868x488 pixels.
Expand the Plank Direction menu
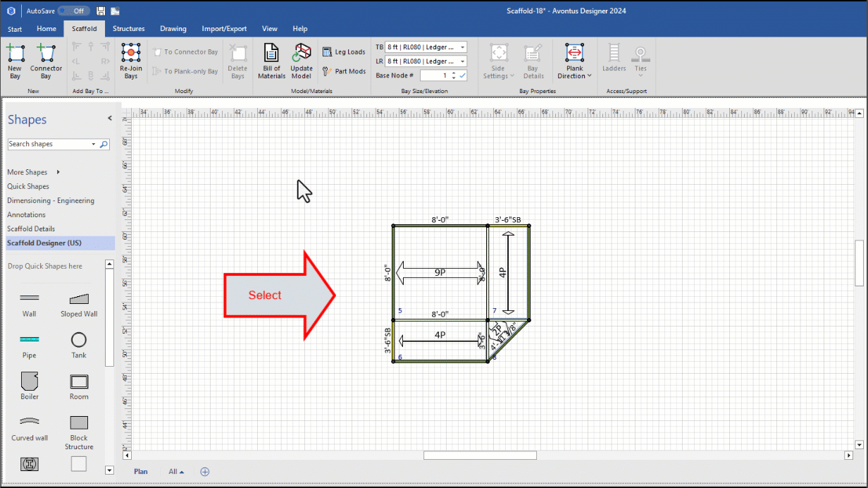tap(574, 75)
